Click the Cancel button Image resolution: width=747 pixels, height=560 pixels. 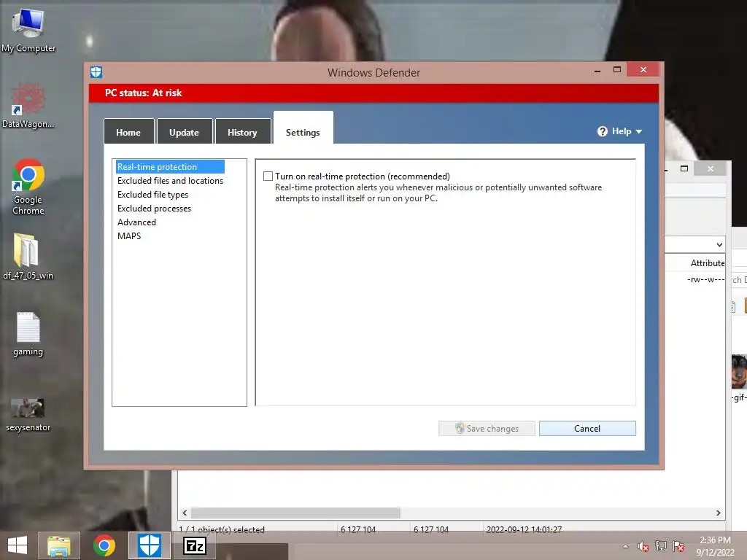[587, 428]
